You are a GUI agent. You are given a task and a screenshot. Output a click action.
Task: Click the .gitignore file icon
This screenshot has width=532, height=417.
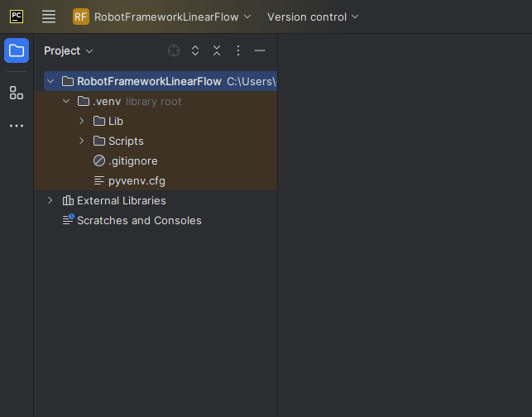coord(99,161)
